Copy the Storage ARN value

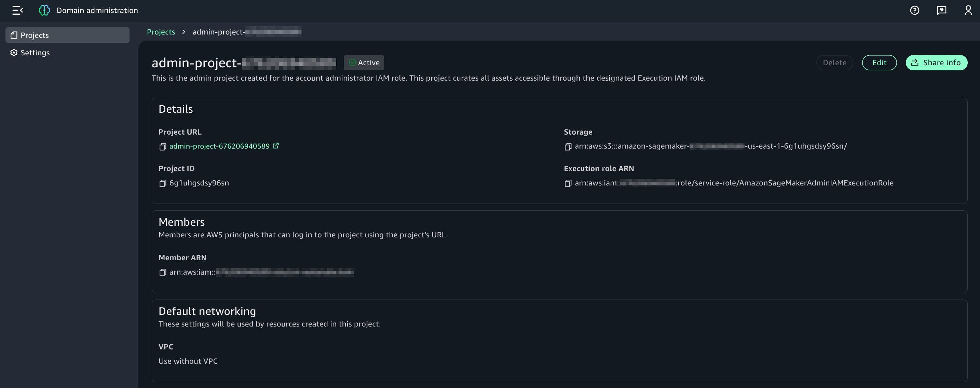click(568, 147)
